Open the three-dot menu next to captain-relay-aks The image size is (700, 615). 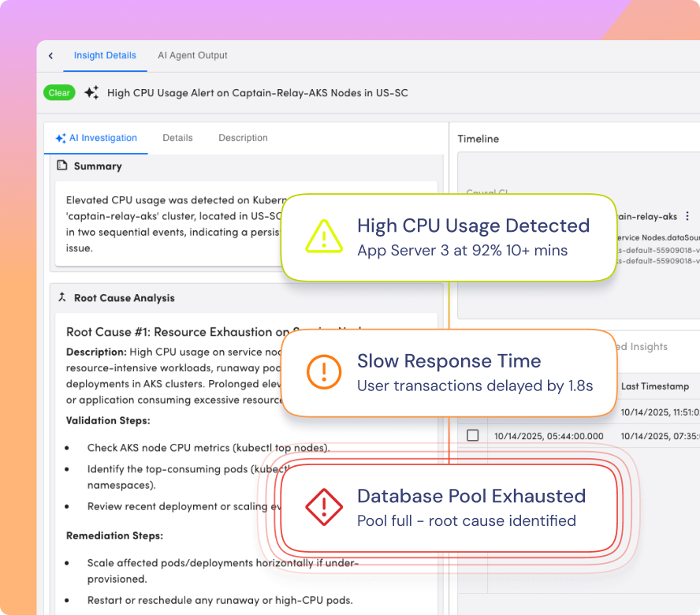click(687, 216)
